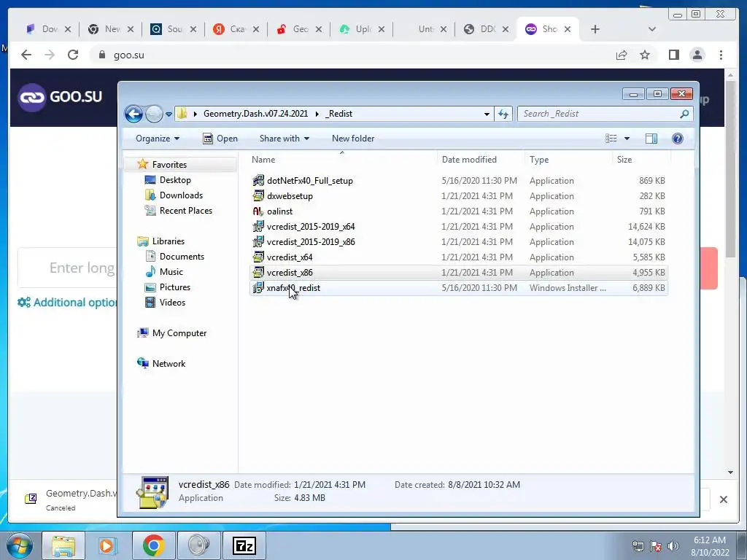Image resolution: width=747 pixels, height=560 pixels.
Task: Select vcredist_2015-2019_x86 file
Action: tap(458, 241)
